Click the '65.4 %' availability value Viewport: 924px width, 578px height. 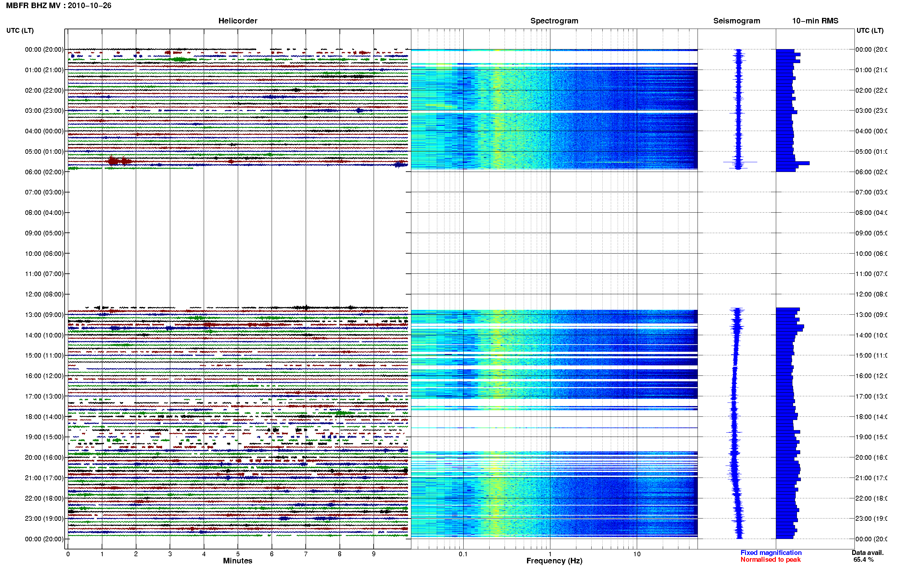tap(863, 560)
